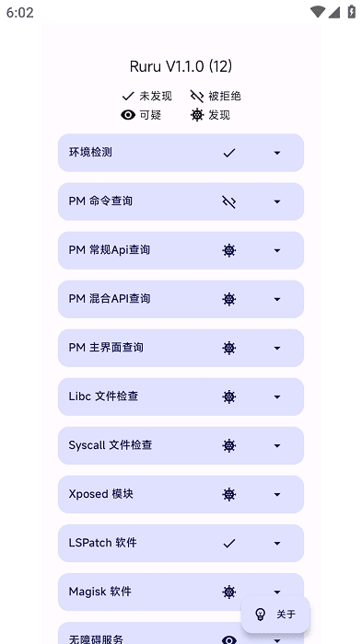The height and width of the screenshot is (644, 362).
Task: Expand the PM 主界面查询 arrow
Action: 277,349
